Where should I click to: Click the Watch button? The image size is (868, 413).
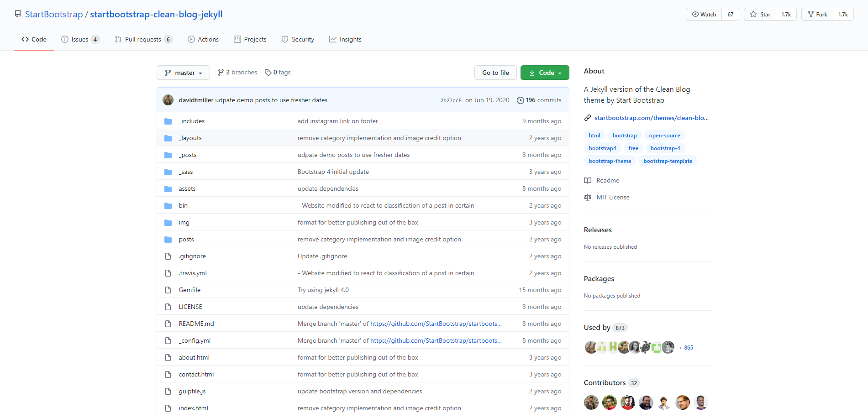704,14
